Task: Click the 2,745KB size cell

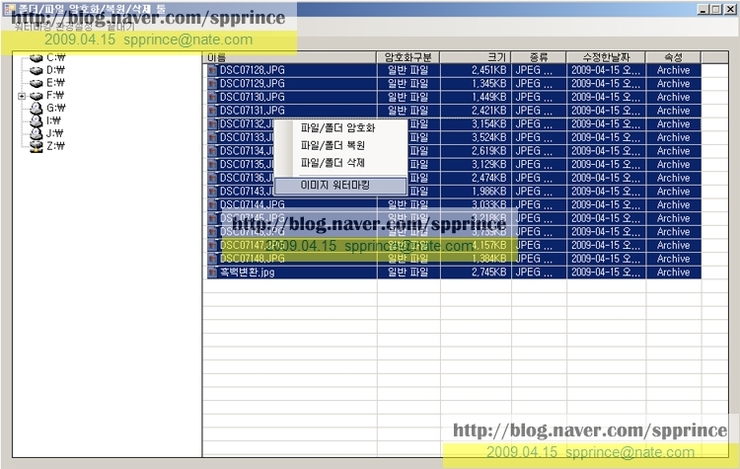Action: click(489, 272)
